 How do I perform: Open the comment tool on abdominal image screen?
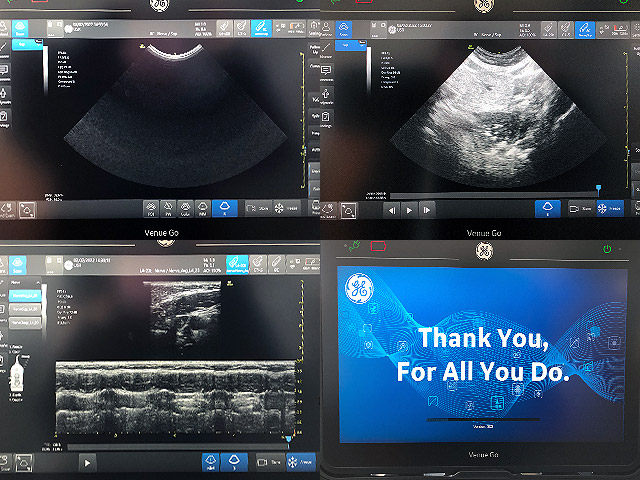[326, 72]
